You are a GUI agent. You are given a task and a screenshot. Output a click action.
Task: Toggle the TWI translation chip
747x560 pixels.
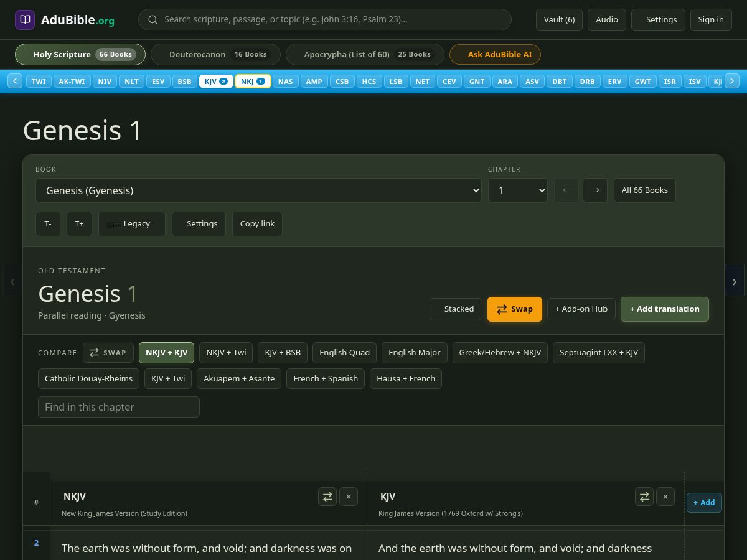click(39, 82)
